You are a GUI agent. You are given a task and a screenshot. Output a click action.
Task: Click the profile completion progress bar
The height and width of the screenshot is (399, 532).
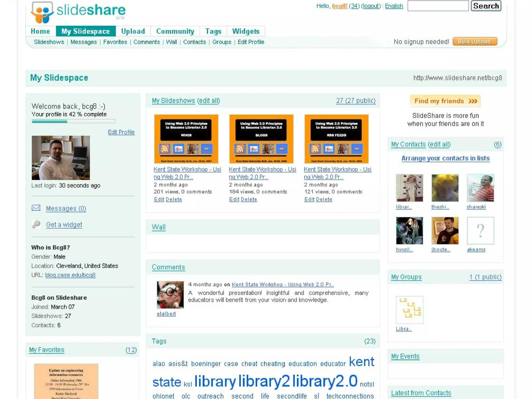73,121
